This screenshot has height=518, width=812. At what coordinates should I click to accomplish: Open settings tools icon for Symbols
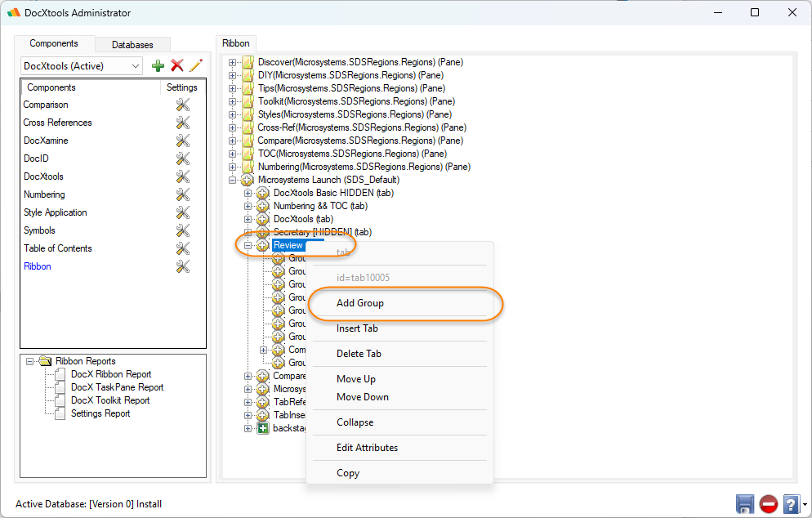182,230
